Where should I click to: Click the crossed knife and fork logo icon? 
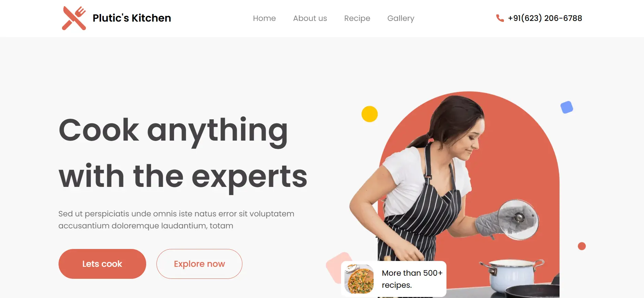coord(74,18)
